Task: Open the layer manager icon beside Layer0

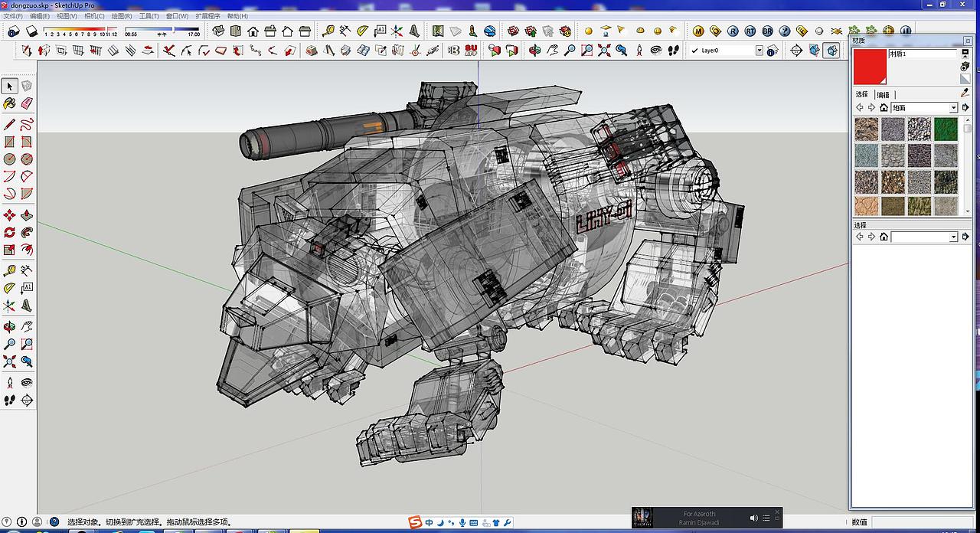Action: click(x=773, y=51)
